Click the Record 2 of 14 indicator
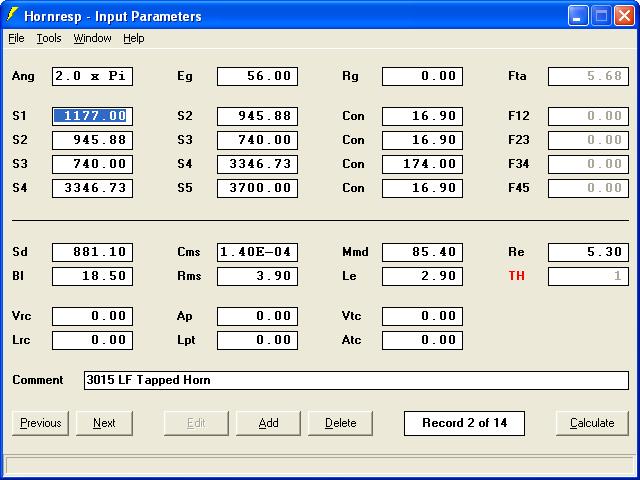 click(464, 423)
